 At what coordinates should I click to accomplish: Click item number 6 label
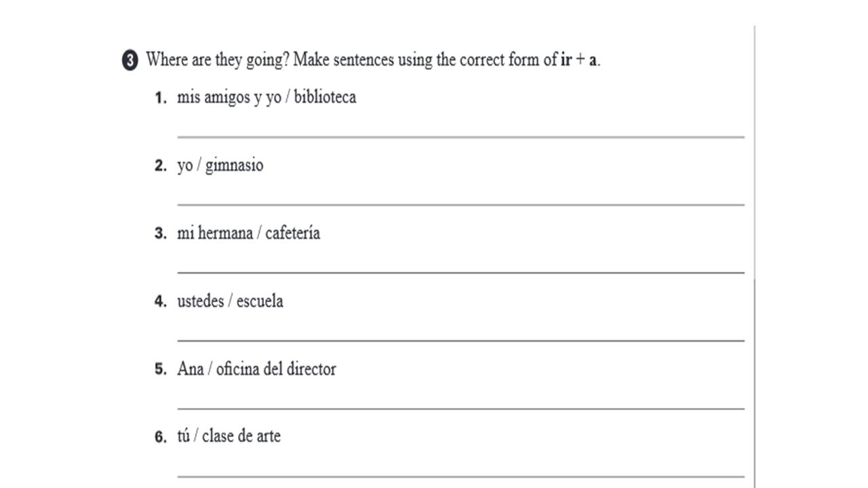pyautogui.click(x=160, y=438)
